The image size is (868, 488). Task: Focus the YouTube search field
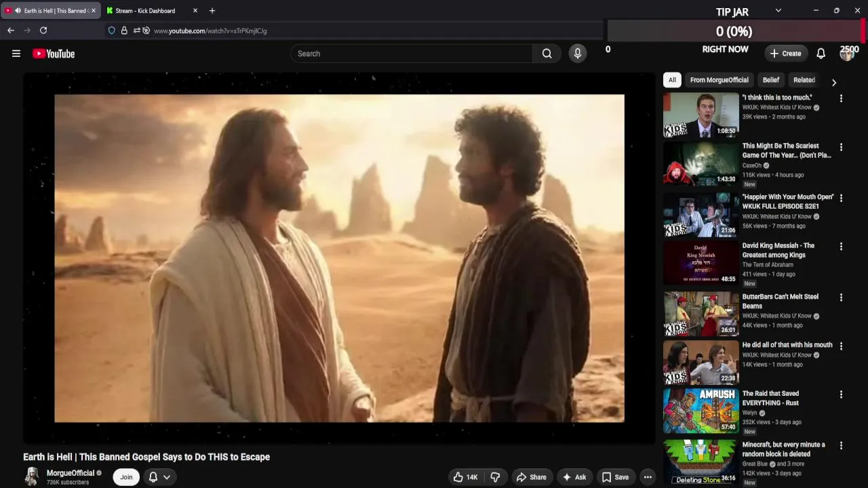[412, 54]
